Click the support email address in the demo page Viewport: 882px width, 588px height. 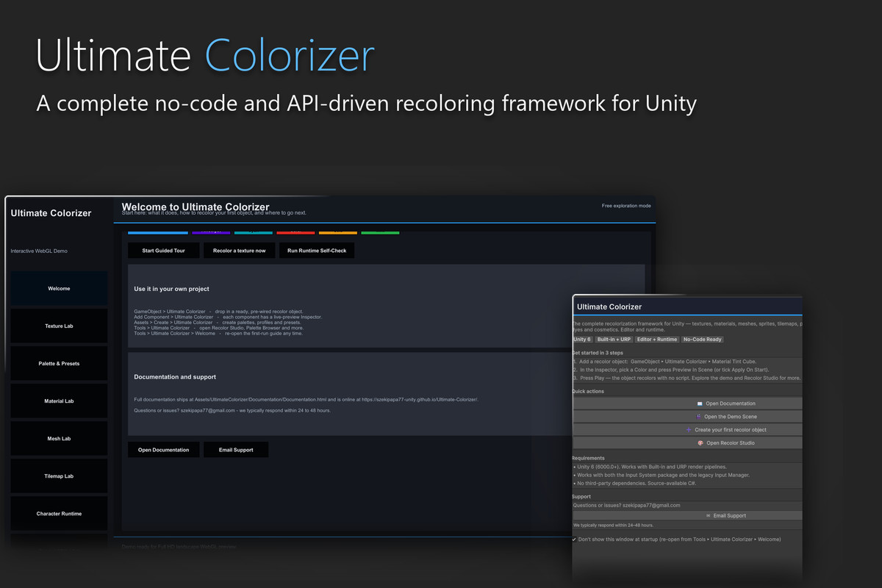(x=204, y=410)
